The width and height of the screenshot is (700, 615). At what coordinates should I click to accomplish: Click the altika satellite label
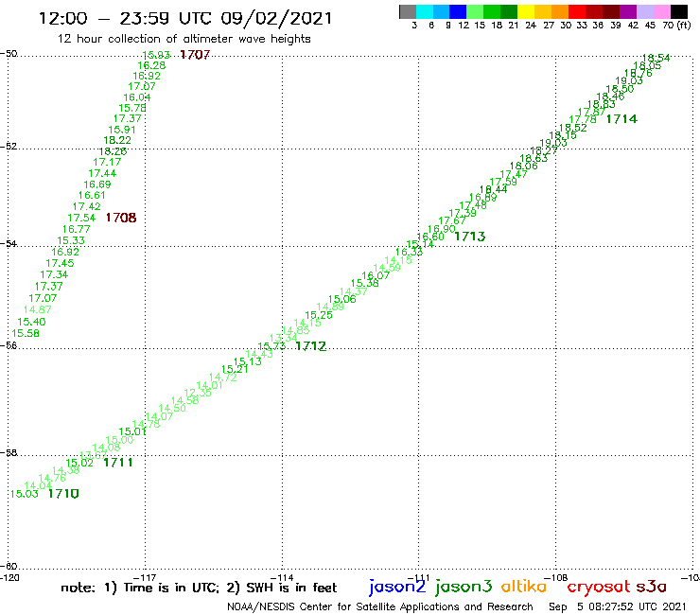coord(524,586)
